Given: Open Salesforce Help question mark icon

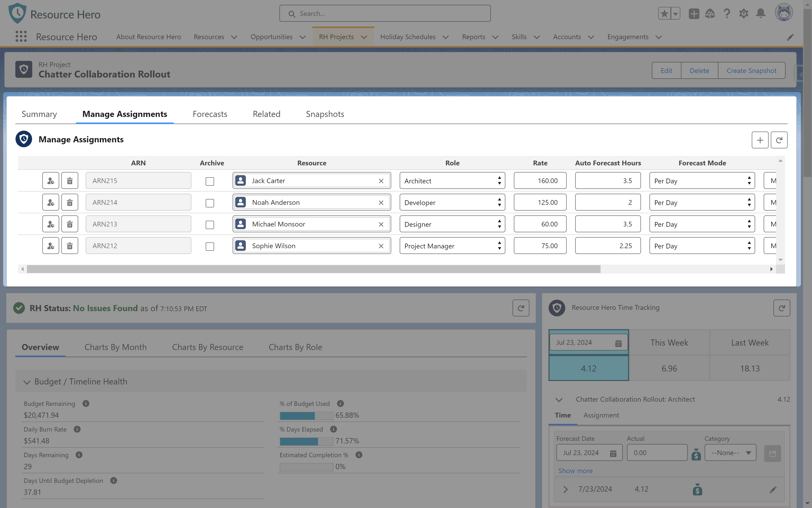Looking at the screenshot, I should [727, 14].
